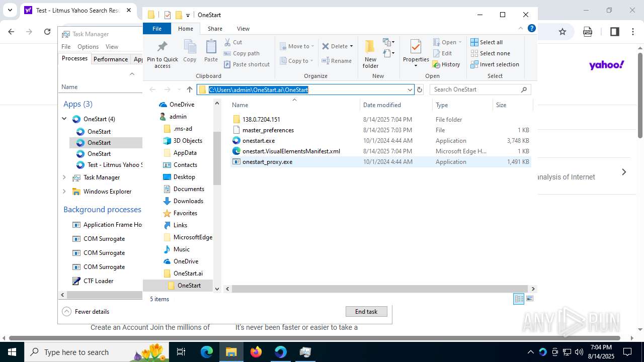Viewport: 644px width, 362px height.
Task: Click the Copy ribbon icon
Action: [x=190, y=51]
